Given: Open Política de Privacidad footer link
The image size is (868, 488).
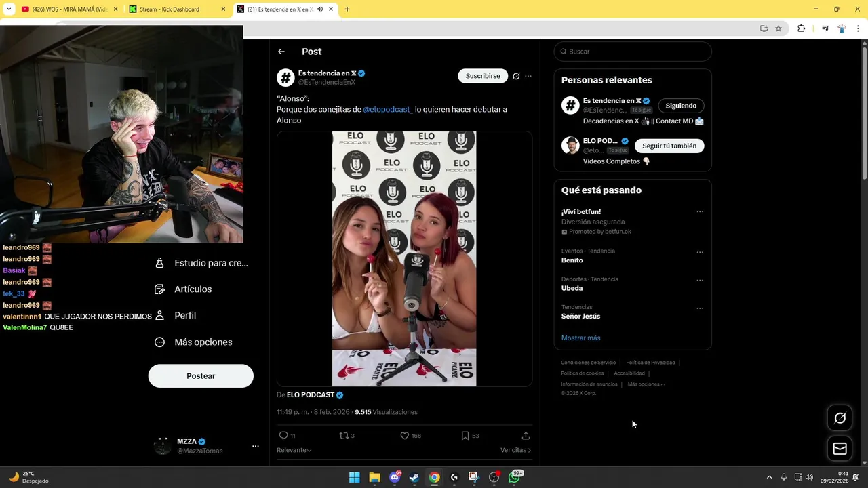Looking at the screenshot, I should coord(650,363).
